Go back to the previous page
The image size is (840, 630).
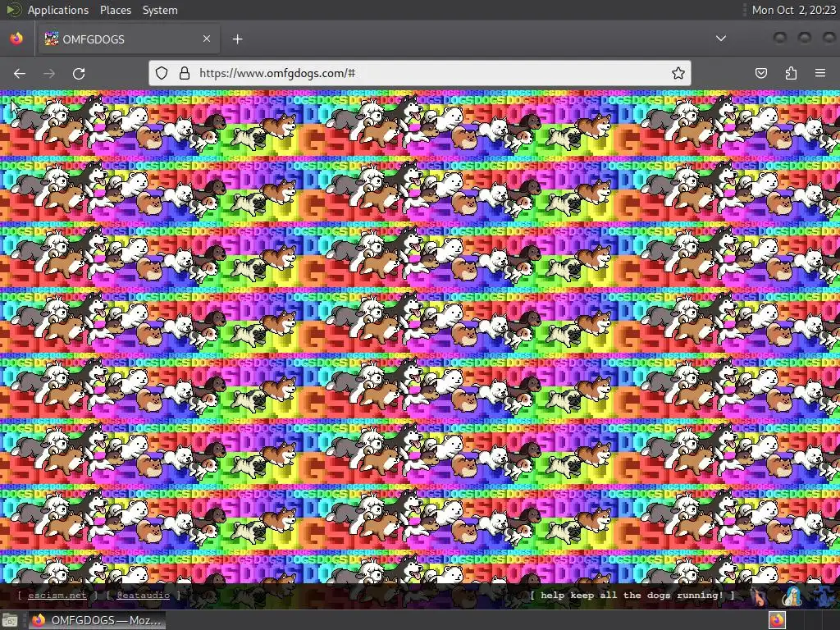[20, 73]
